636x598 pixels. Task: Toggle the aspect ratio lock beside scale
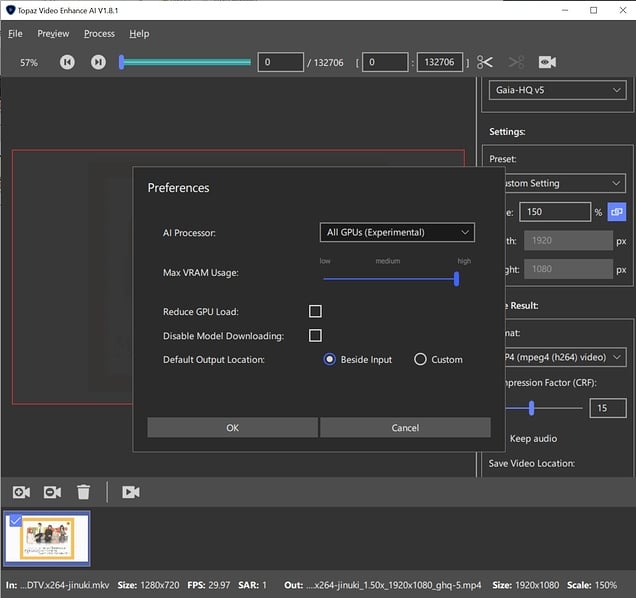click(x=616, y=212)
